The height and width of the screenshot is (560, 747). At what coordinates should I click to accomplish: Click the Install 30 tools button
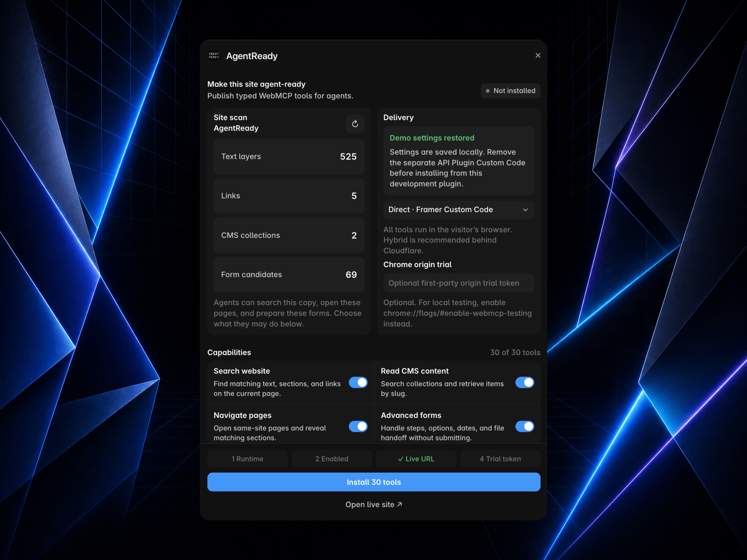coord(374,482)
